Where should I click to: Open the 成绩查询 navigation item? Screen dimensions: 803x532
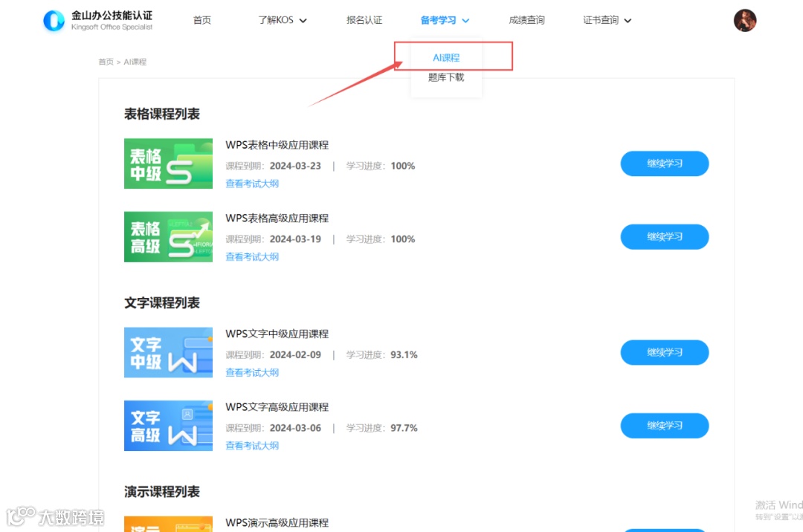coord(526,20)
